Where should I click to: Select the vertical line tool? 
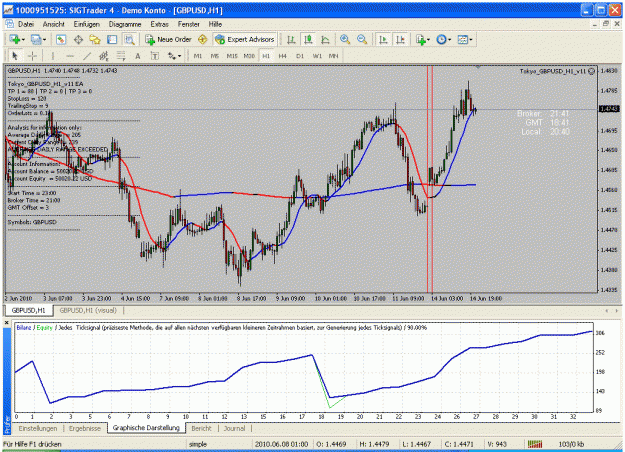(x=53, y=56)
